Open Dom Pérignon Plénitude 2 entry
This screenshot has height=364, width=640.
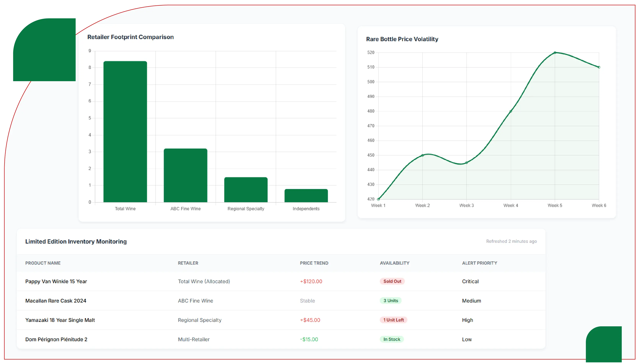pos(56,339)
